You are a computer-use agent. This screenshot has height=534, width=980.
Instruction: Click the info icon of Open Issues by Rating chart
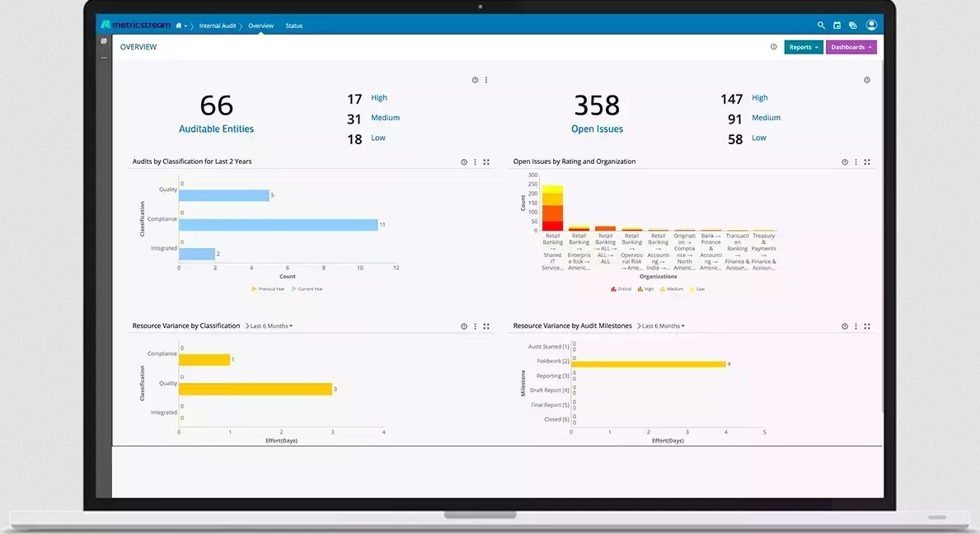click(x=844, y=162)
